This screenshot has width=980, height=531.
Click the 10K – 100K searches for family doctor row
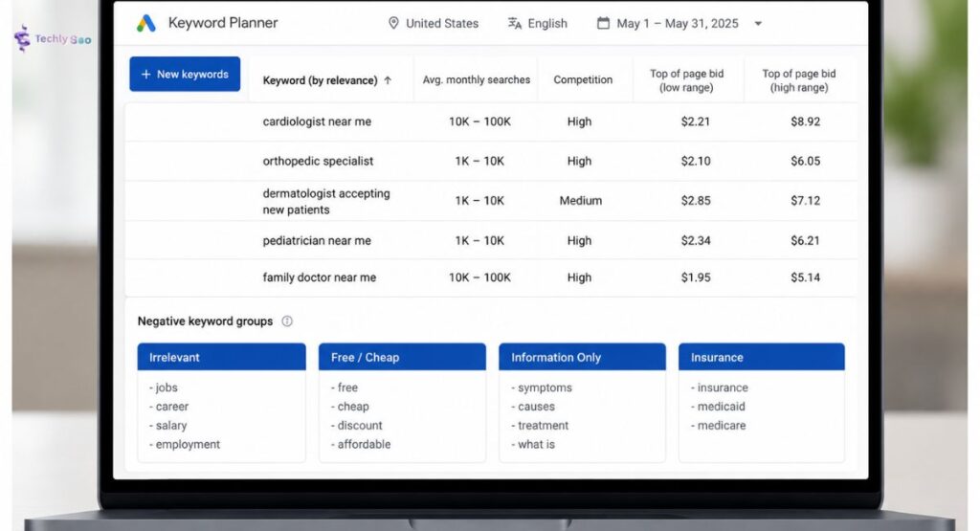point(479,277)
